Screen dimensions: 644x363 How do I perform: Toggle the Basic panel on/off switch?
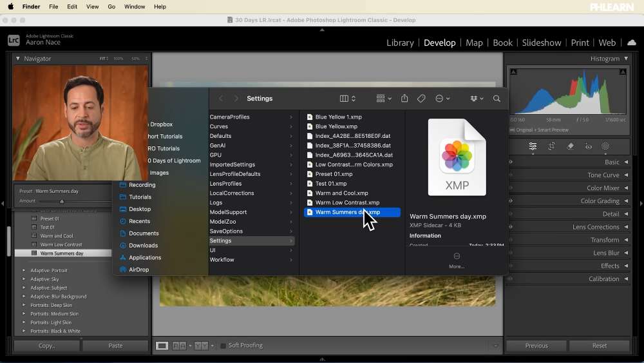pos(511,162)
